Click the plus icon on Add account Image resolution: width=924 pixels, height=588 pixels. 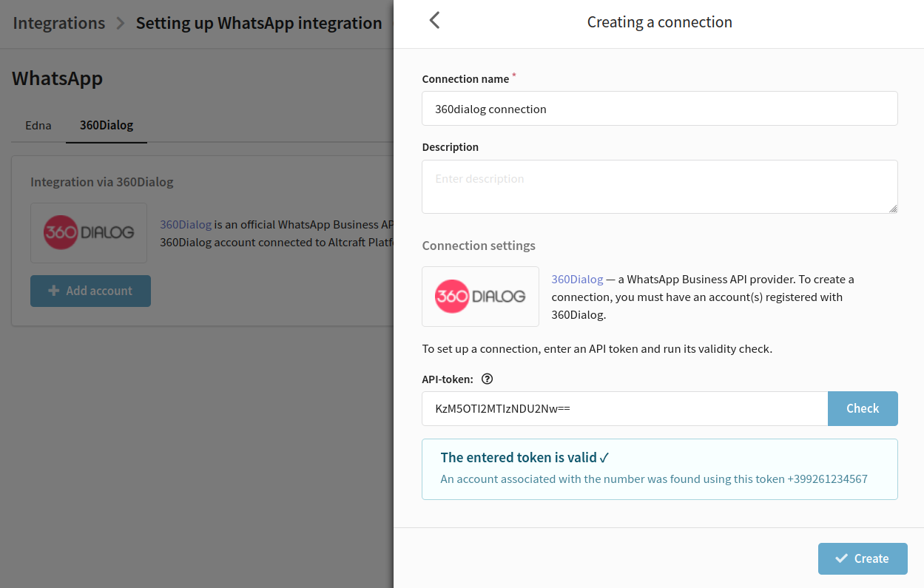pyautogui.click(x=53, y=291)
